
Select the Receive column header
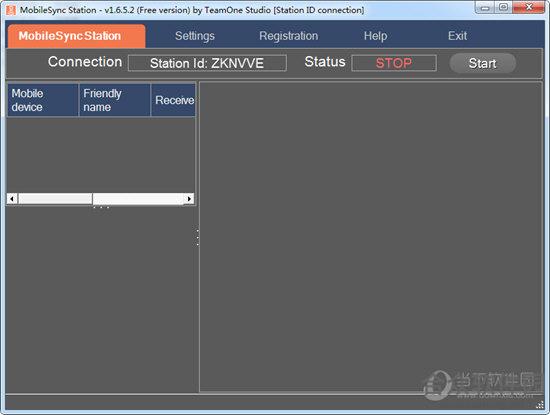(x=173, y=100)
